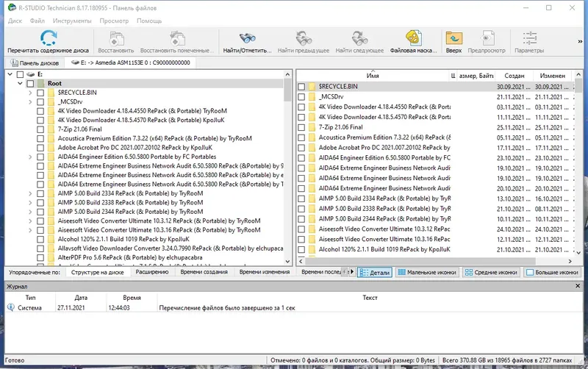Expand toolbar overflow chevron
Image resolution: width=588 pixels, height=369 pixels.
[x=580, y=42]
